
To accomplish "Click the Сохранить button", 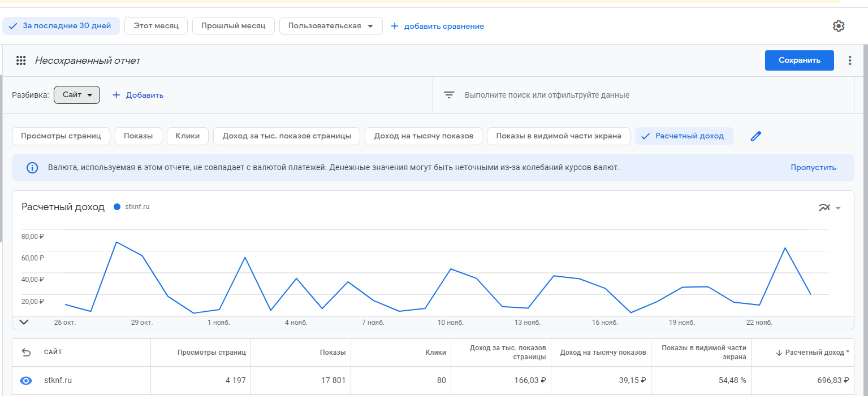I will [799, 60].
